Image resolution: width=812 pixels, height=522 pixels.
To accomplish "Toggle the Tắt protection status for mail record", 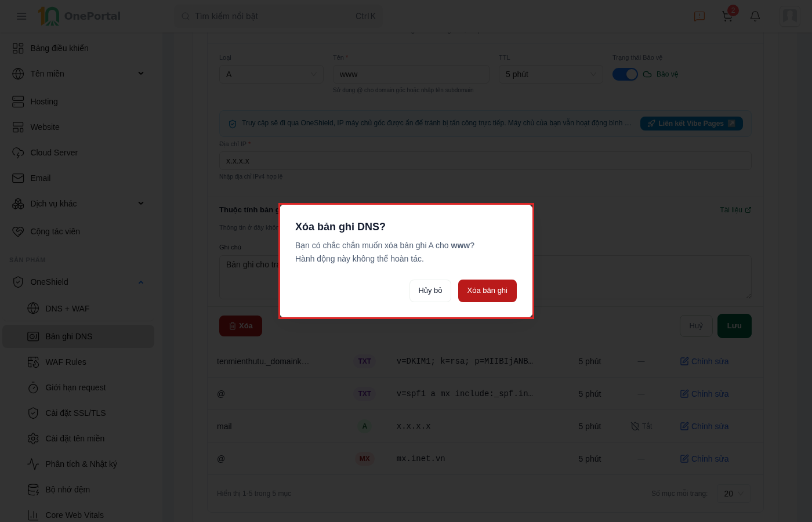I will point(641,426).
